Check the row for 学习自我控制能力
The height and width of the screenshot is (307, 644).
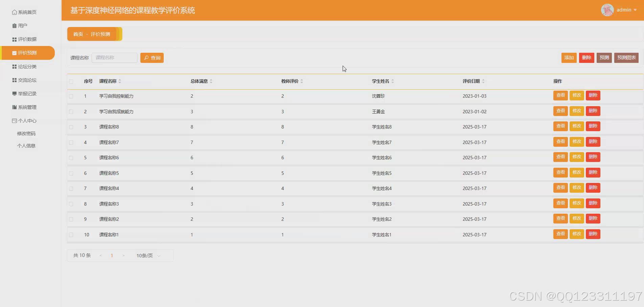point(71,96)
